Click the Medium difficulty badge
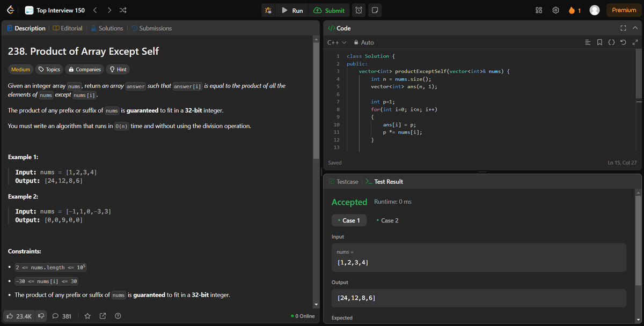 20,69
